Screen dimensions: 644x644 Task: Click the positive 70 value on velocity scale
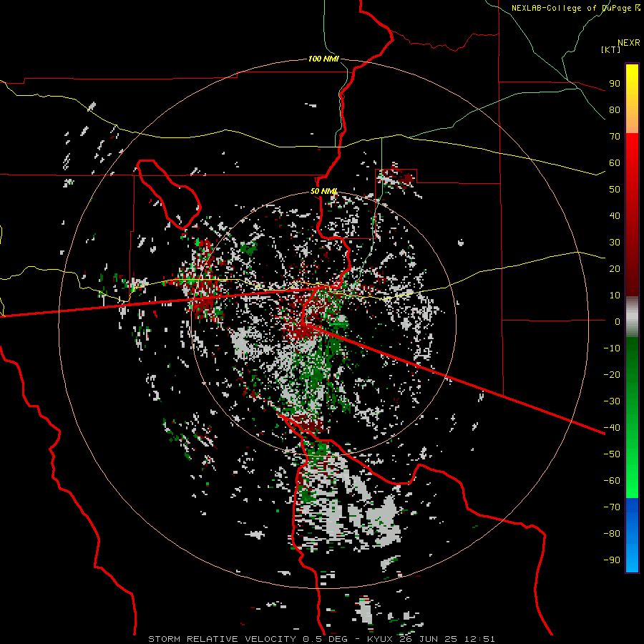(x=615, y=137)
